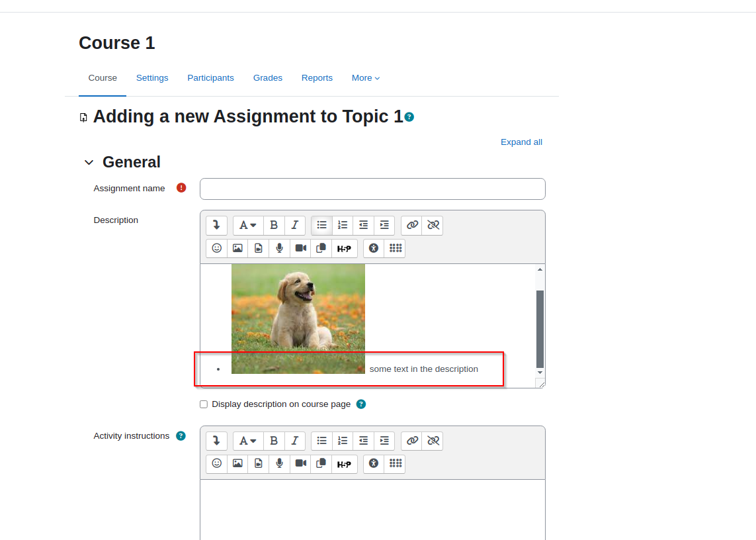Go to the Participants tab
Image resolution: width=756 pixels, height=540 pixels.
210,78
